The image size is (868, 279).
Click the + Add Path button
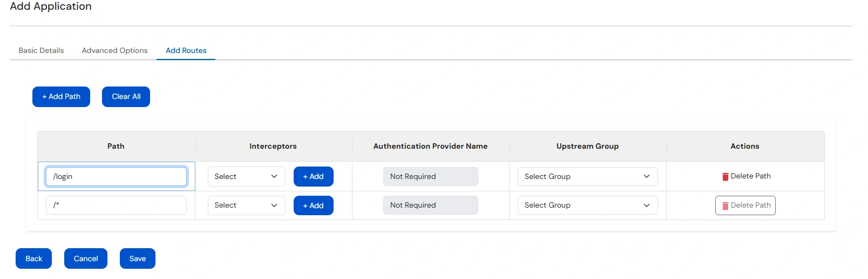[61, 97]
